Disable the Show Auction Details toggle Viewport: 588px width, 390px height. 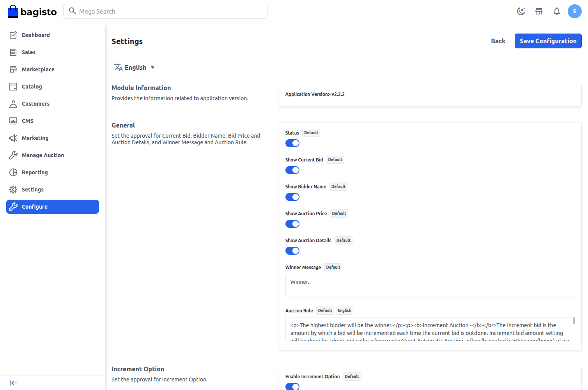pos(292,251)
